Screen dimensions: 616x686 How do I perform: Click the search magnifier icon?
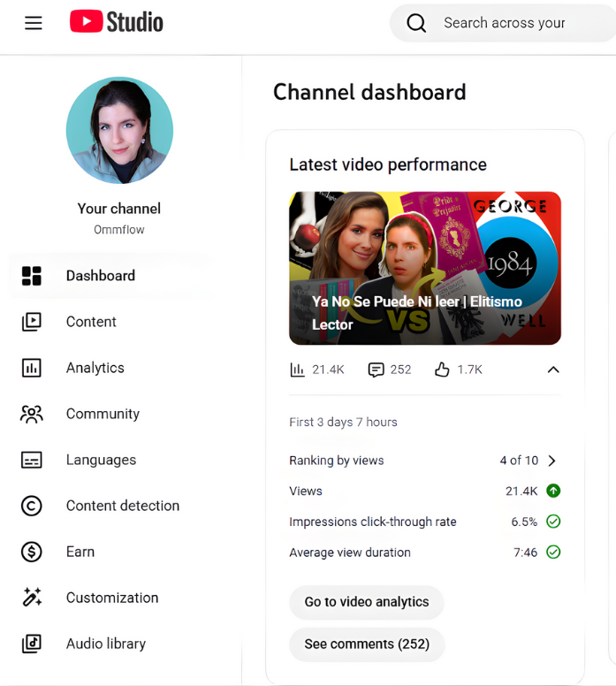point(416,23)
